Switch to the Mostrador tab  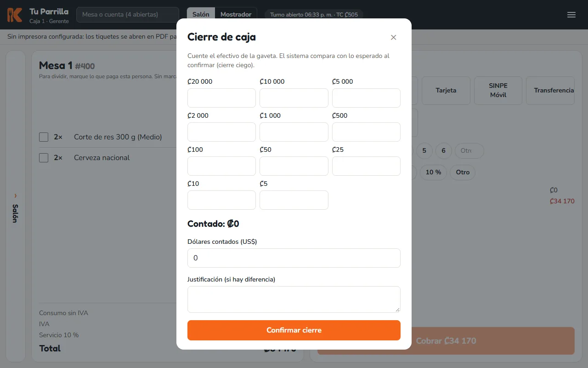pyautogui.click(x=236, y=15)
